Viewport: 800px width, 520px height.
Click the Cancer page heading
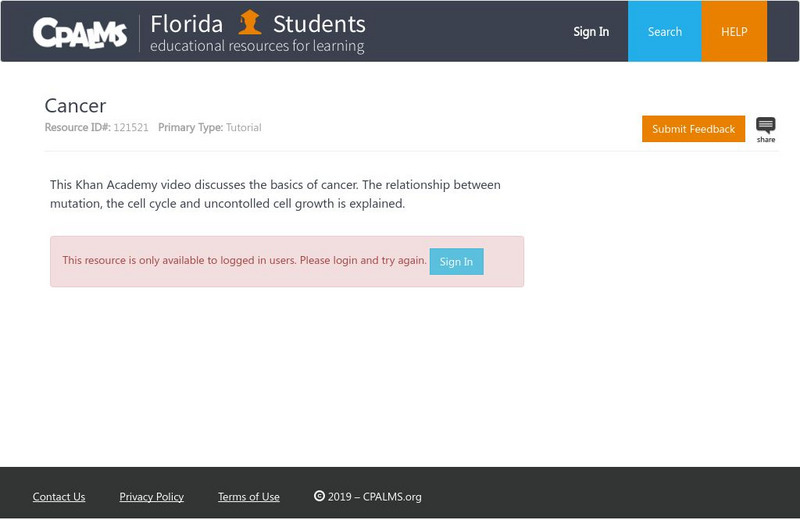(75, 105)
